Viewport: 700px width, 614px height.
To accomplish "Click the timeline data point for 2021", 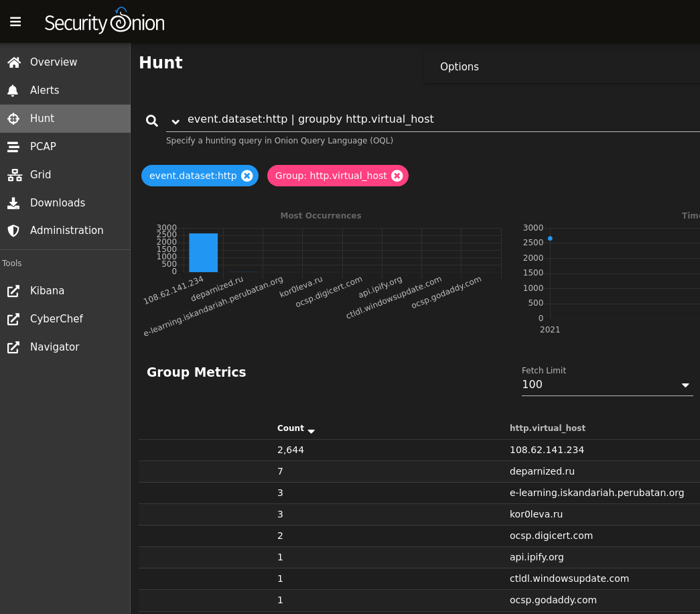I will (550, 239).
